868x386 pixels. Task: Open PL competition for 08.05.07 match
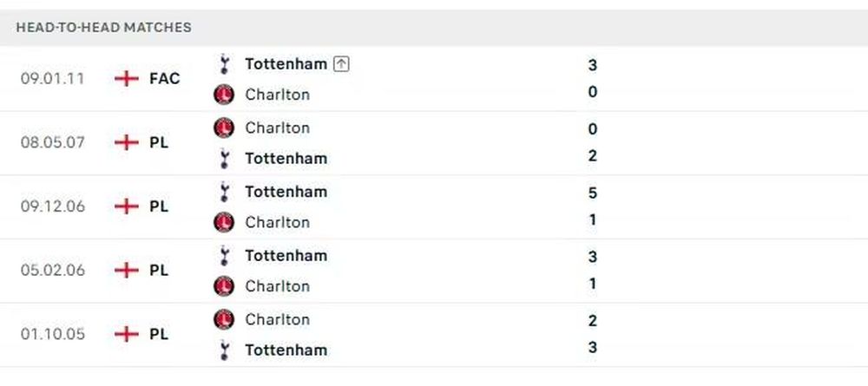pos(159,142)
